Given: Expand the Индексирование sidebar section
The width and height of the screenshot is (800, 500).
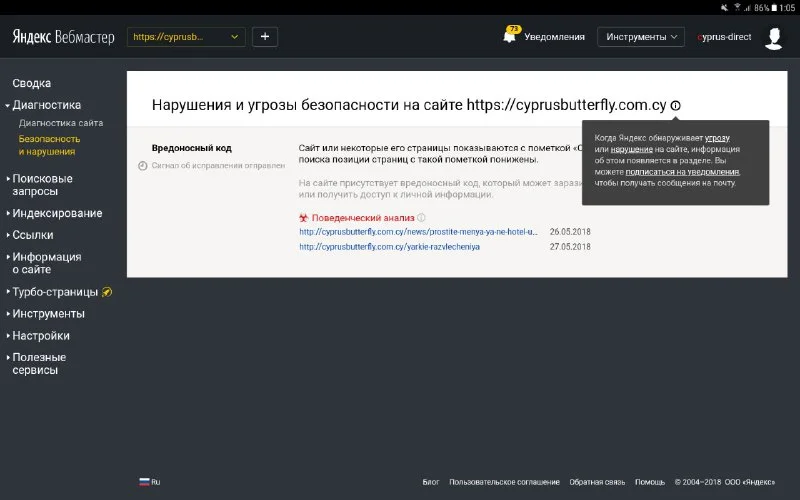Looking at the screenshot, I should 56,213.
